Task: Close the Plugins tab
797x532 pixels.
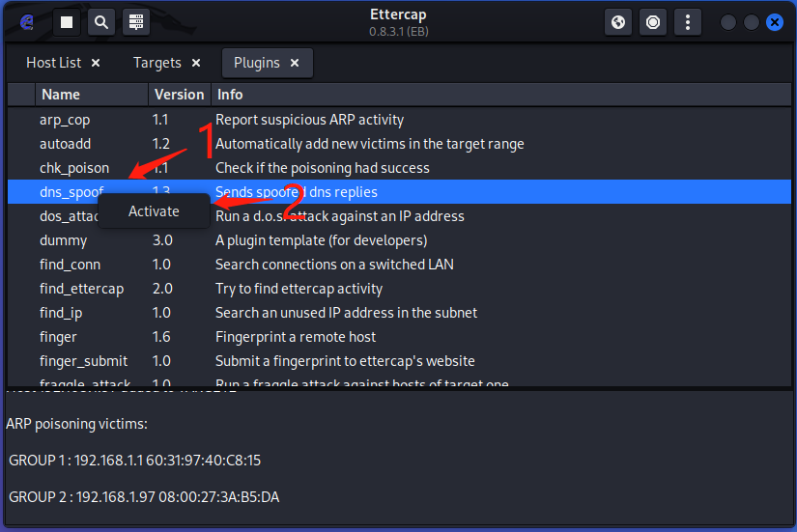Action: click(x=295, y=63)
